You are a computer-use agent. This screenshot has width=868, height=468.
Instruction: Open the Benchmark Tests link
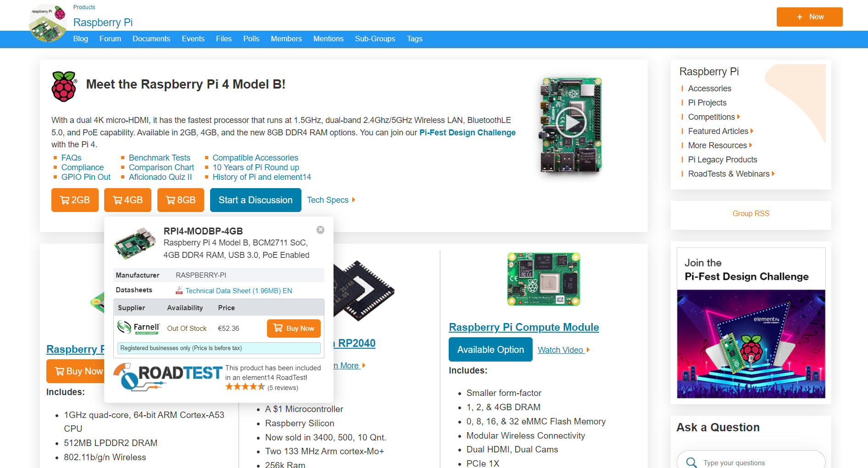[x=159, y=158]
